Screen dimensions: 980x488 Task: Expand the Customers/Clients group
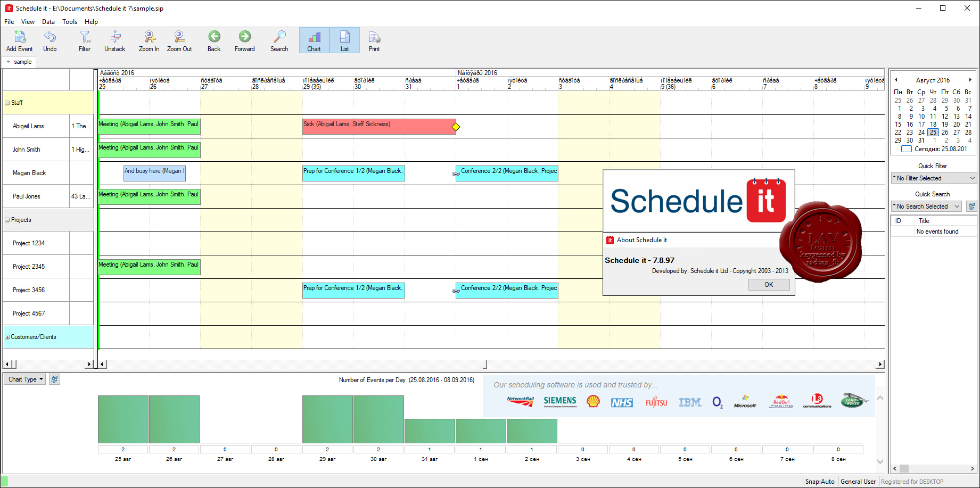pyautogui.click(x=7, y=337)
